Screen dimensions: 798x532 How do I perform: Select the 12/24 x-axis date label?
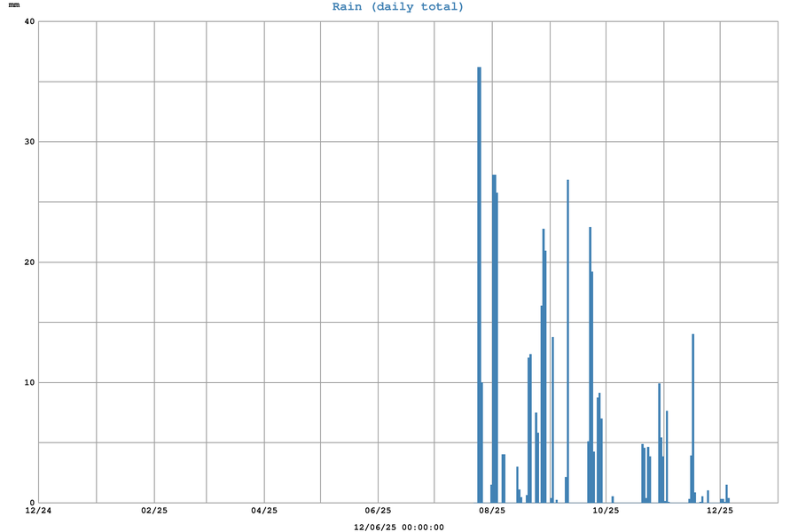pos(39,511)
